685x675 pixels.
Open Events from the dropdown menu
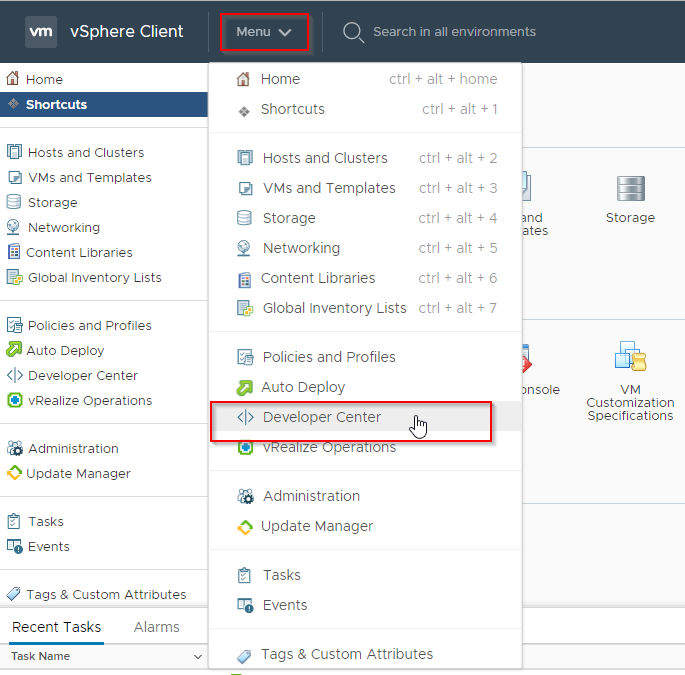(x=365, y=605)
